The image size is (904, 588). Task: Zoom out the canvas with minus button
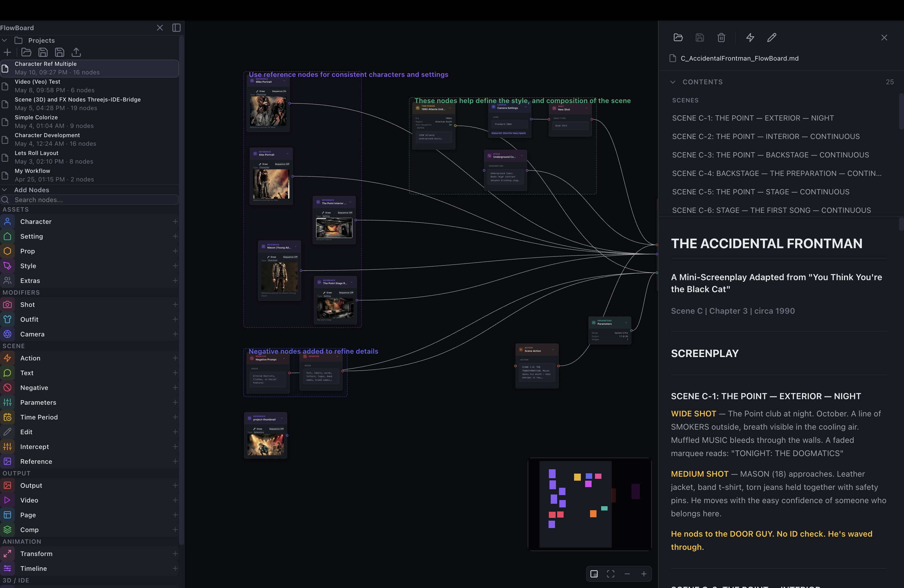point(627,574)
